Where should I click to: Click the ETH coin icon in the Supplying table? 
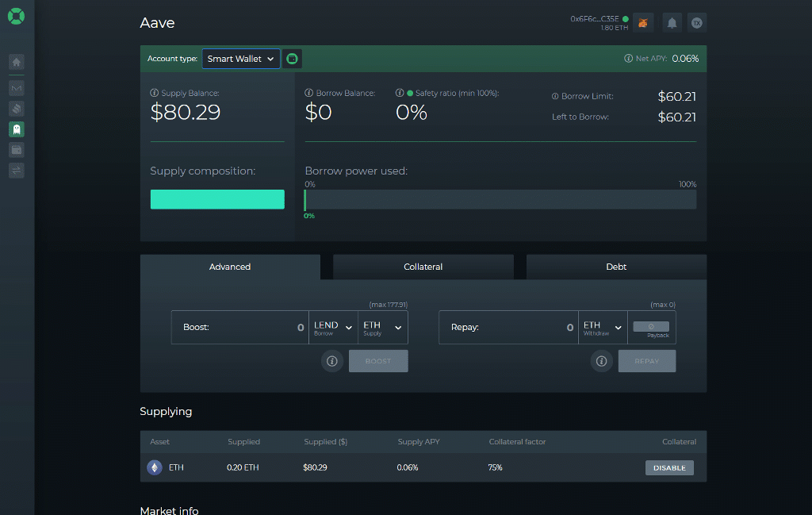[155, 467]
